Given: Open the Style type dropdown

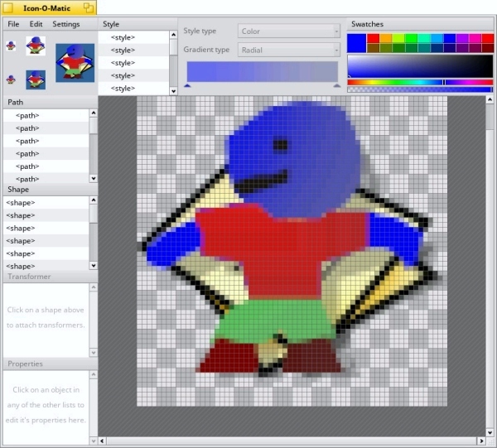Looking at the screenshot, I should coord(288,31).
